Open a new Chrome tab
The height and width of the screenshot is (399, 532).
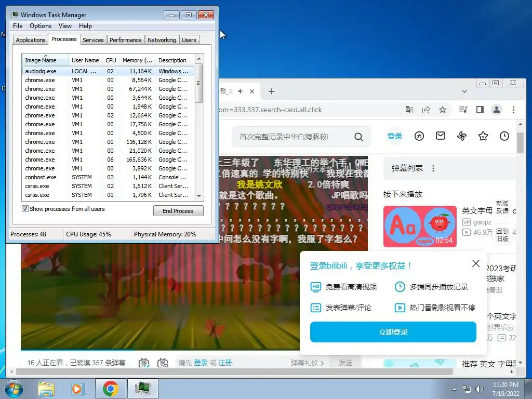point(271,91)
